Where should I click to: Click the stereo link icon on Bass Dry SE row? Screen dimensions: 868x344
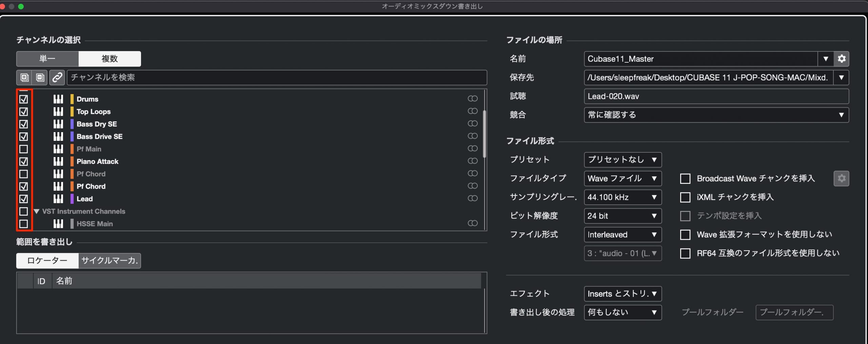(473, 124)
